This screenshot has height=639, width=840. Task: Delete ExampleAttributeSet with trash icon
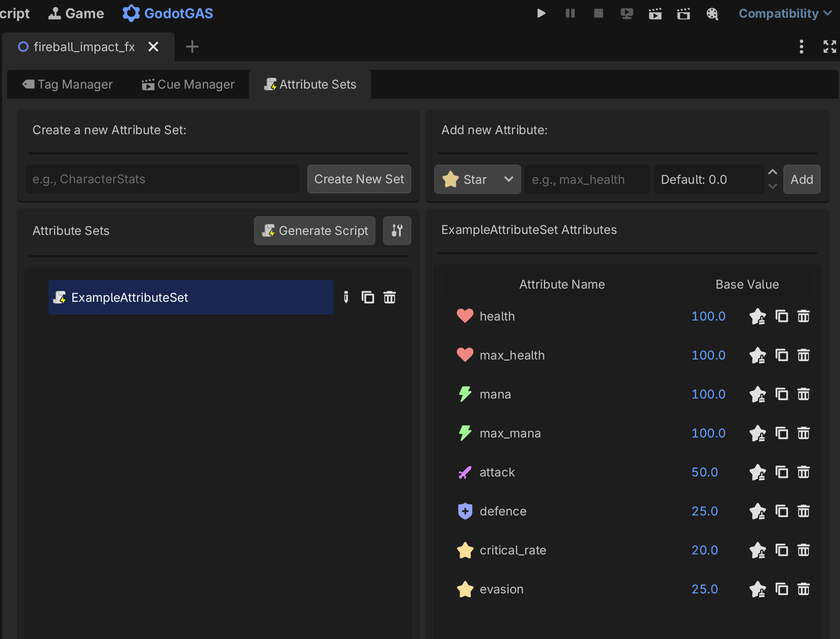click(x=390, y=297)
